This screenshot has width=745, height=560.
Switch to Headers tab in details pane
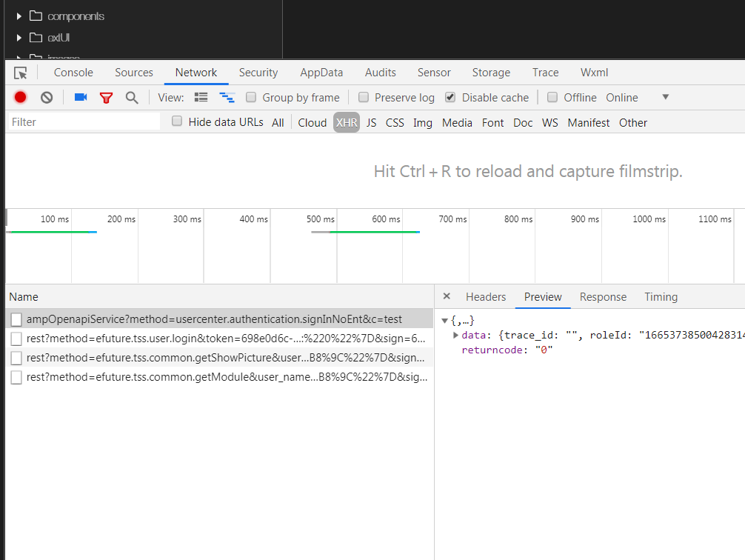pyautogui.click(x=486, y=296)
